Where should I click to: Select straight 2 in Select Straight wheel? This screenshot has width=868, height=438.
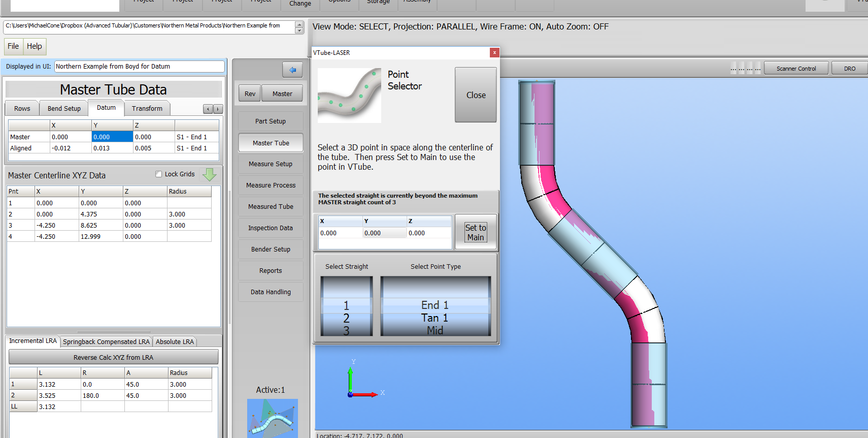pos(346,318)
